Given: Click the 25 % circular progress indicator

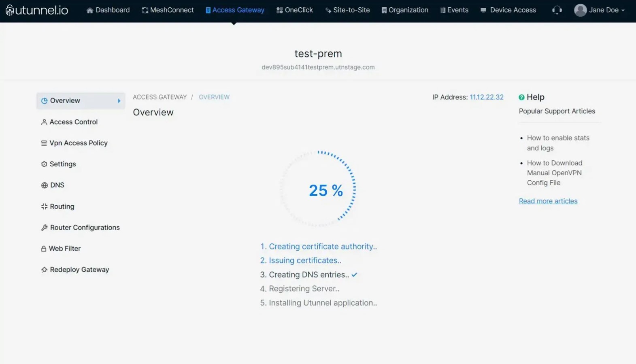Looking at the screenshot, I should [x=318, y=189].
